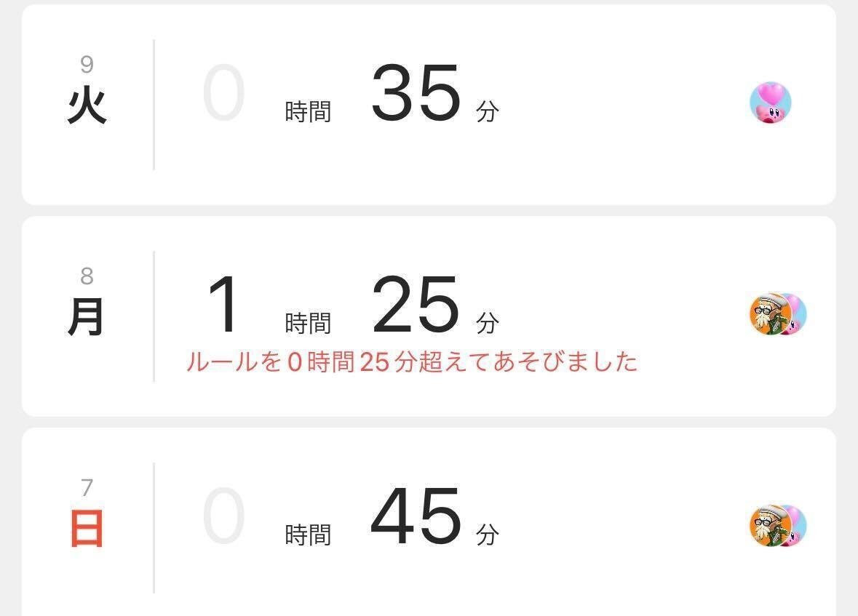Tap the greyed 0 hours on Sunday's card

[223, 517]
